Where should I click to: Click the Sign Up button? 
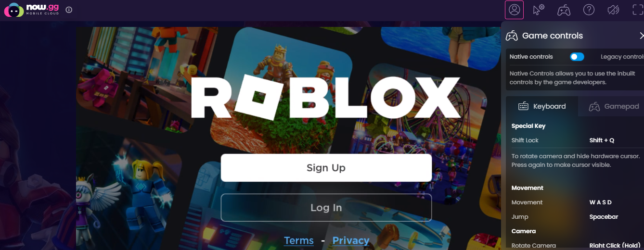coord(326,168)
